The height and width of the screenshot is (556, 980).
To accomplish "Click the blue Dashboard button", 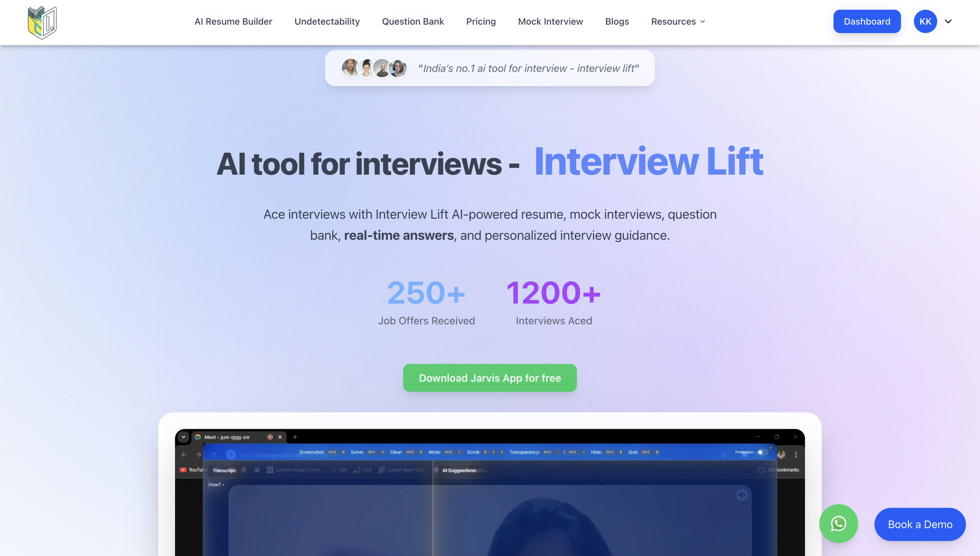I will pos(867,22).
